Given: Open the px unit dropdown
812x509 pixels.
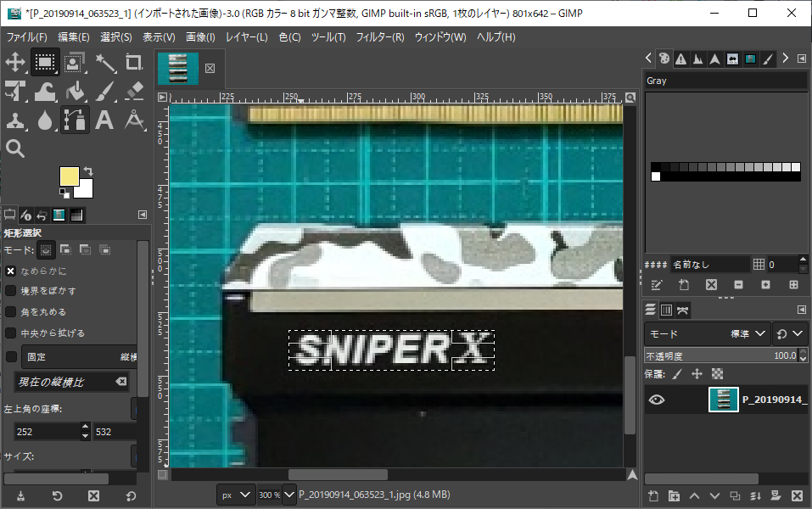Looking at the screenshot, I should pos(236,495).
